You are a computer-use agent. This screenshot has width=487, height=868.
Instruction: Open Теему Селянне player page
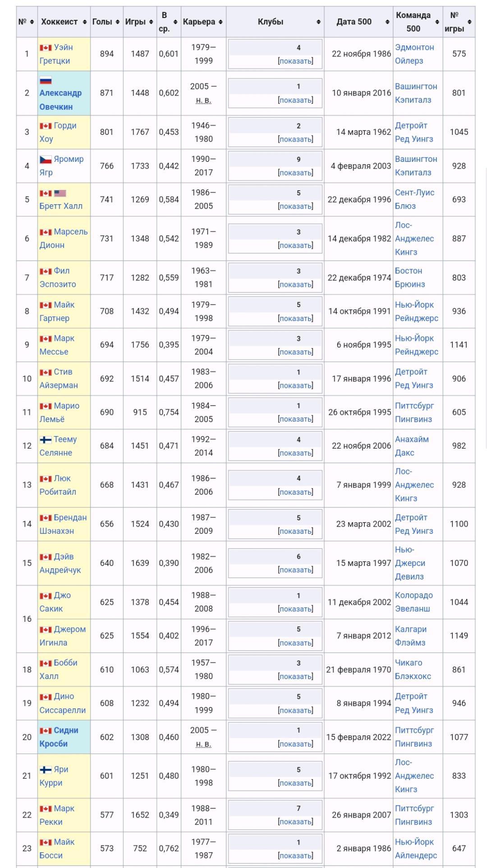pos(58,445)
